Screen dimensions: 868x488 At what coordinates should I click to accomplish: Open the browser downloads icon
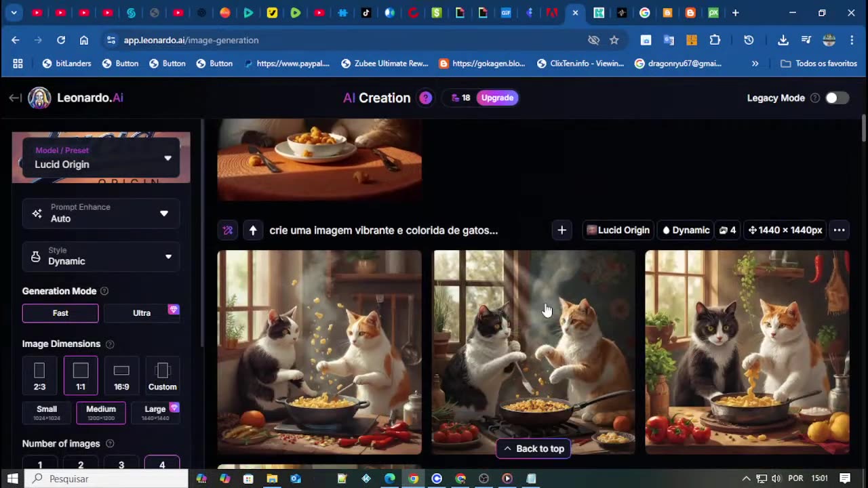point(783,40)
